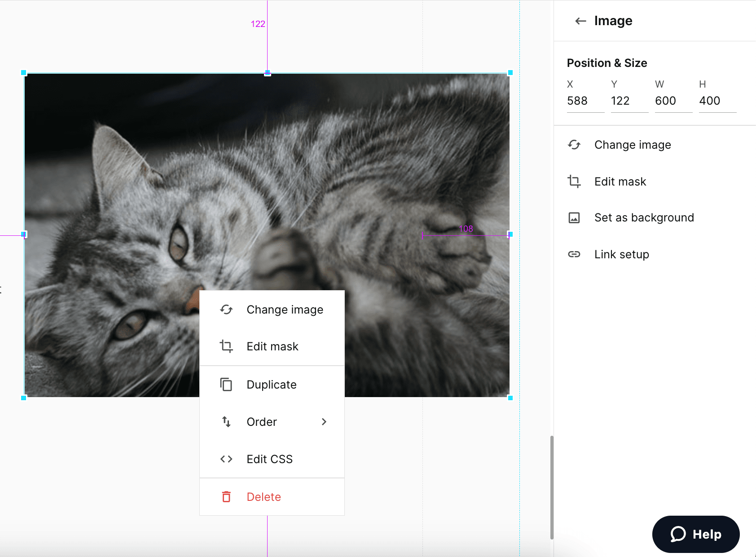
Task: Select Delete in the context menu
Action: (x=272, y=497)
